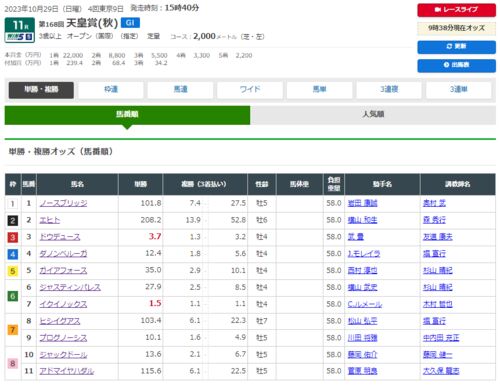Open trainer link 中内田 充正

[x=441, y=338]
